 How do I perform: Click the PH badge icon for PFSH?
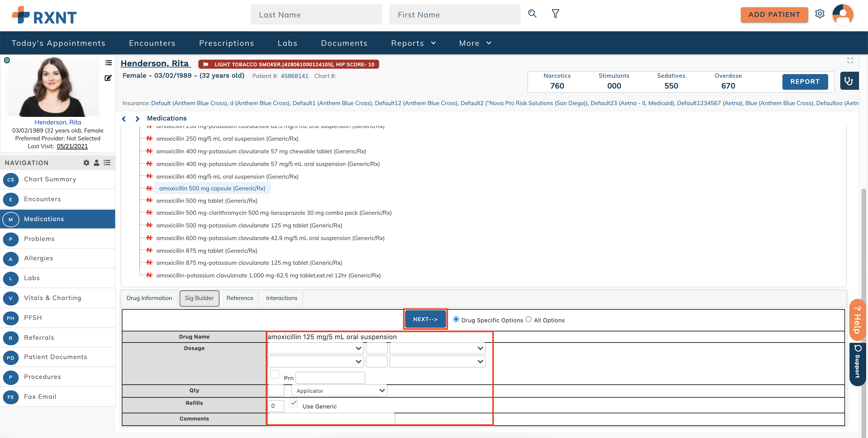click(x=11, y=318)
